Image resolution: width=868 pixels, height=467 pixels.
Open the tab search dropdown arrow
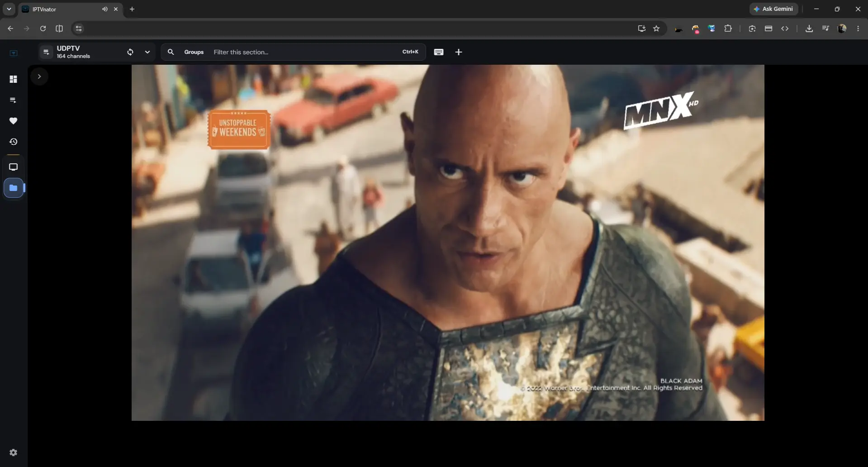[9, 9]
